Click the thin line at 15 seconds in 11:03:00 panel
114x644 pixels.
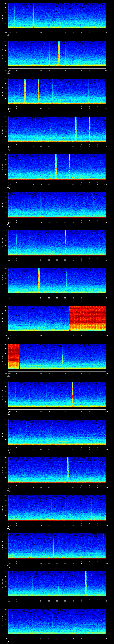click(33, 15)
